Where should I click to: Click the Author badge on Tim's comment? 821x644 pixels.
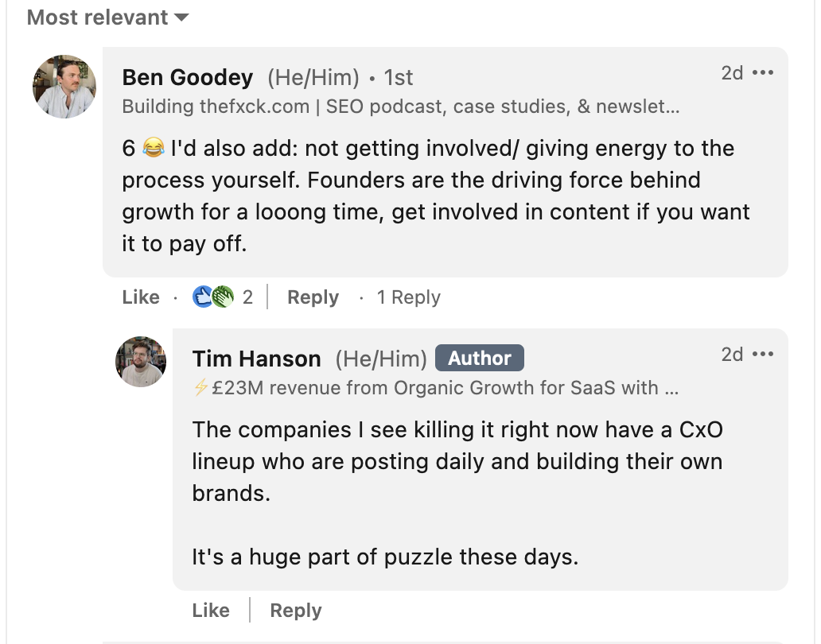pyautogui.click(x=479, y=358)
